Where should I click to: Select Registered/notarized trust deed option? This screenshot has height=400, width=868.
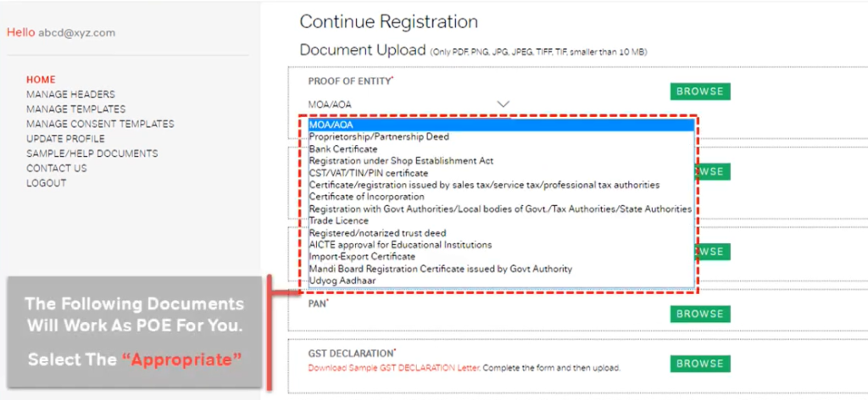point(502,233)
